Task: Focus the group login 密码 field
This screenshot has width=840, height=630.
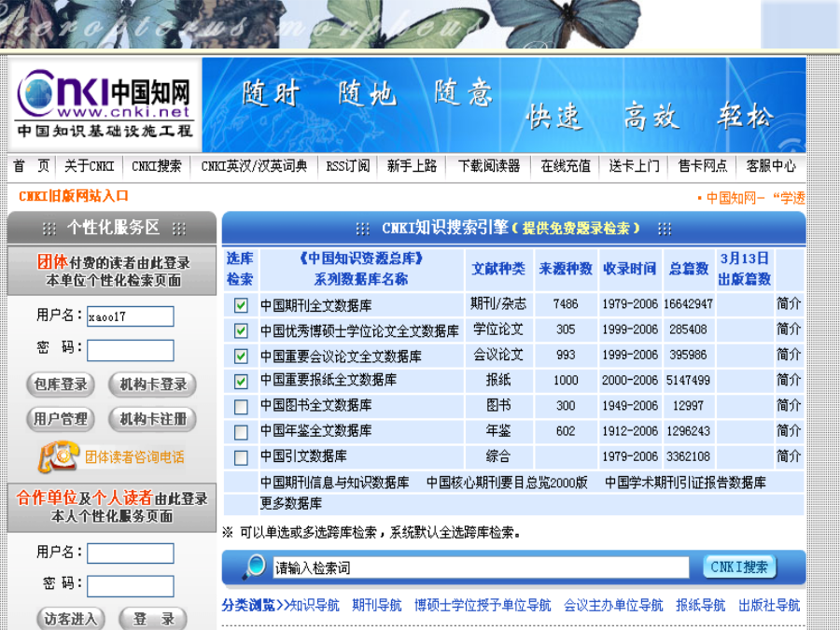Action: click(x=131, y=350)
